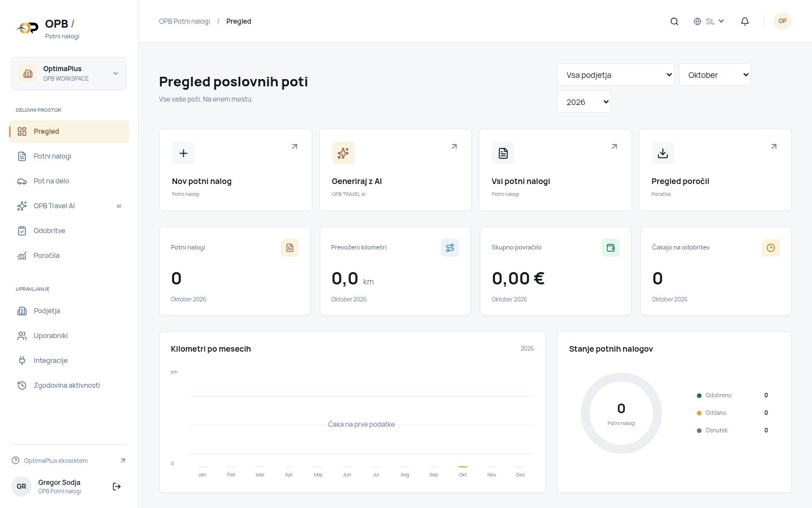Click the Okt label on the chart axis
Screen dimensions: 812x508
coord(463,475)
